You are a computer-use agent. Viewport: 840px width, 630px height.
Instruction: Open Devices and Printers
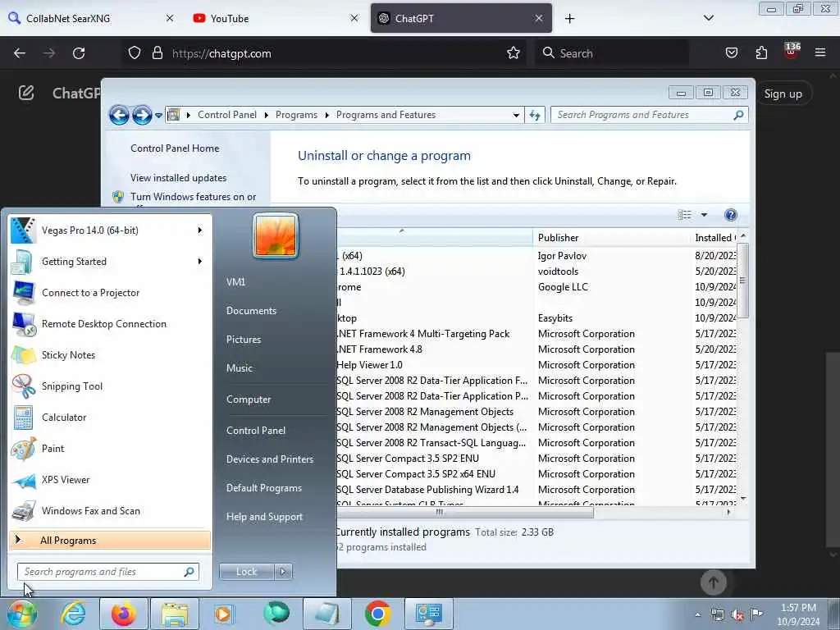pyautogui.click(x=269, y=459)
